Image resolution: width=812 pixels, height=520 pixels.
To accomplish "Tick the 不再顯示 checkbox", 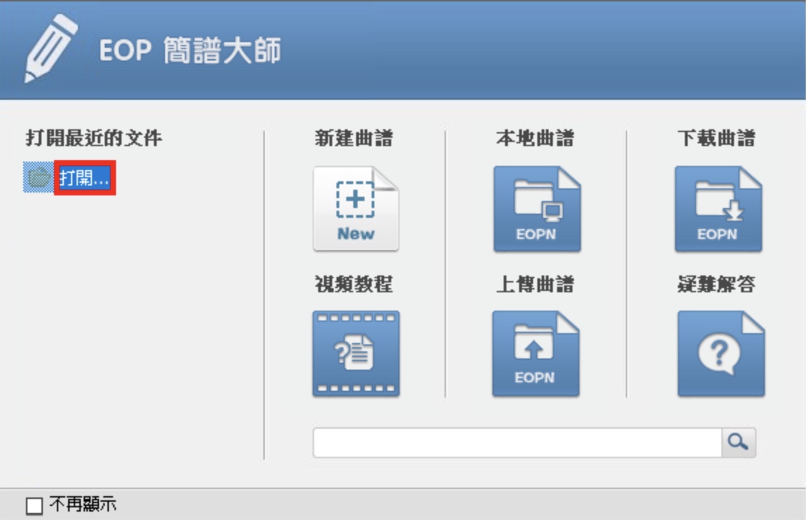I will point(34,505).
